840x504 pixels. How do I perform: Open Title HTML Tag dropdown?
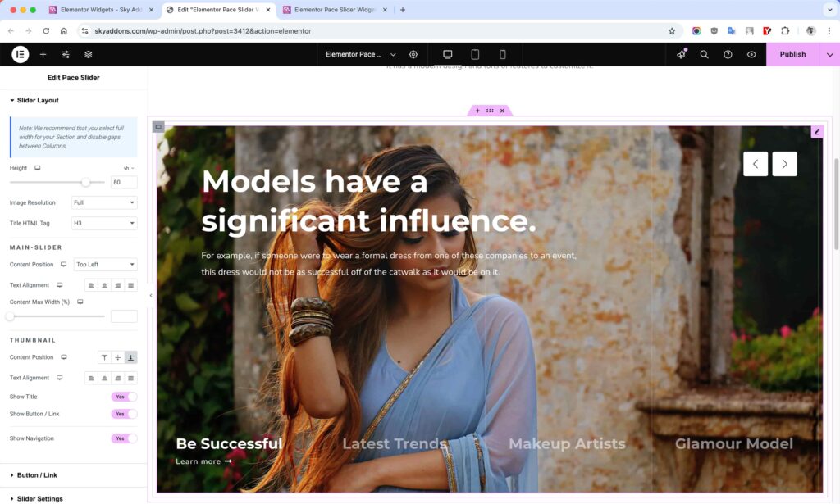point(104,223)
